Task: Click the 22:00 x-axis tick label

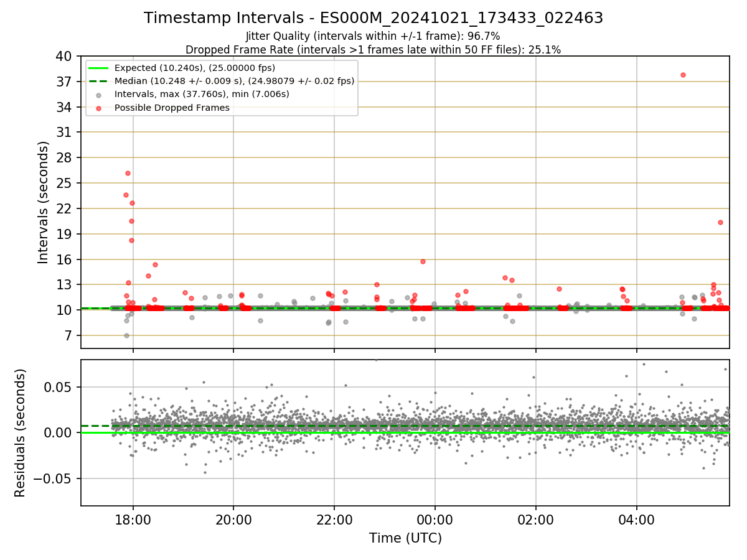Action: click(x=334, y=520)
